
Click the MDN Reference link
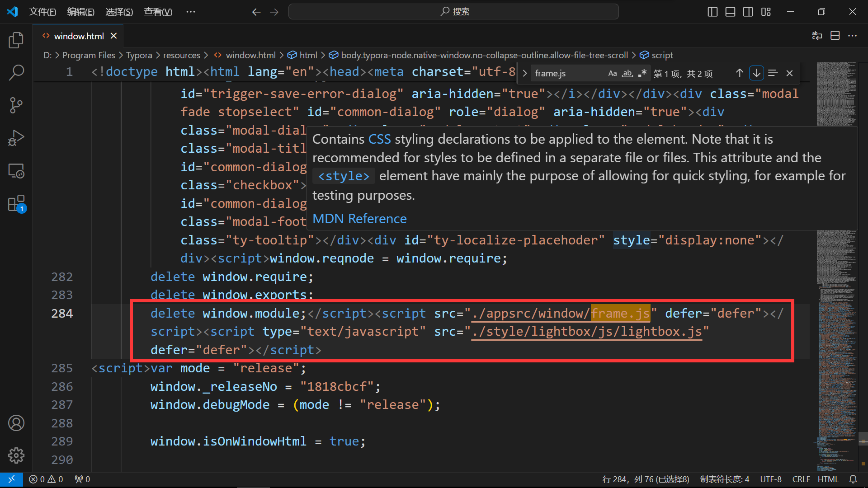click(x=359, y=219)
